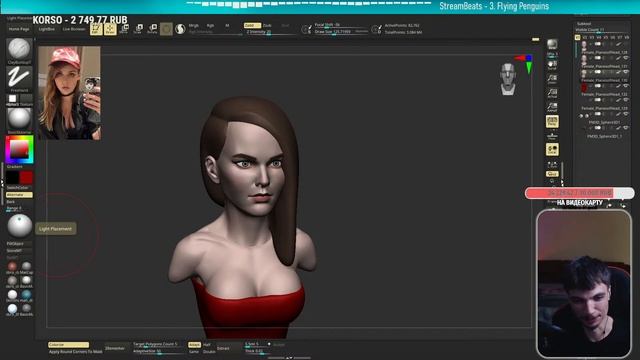
Task: Click the Alternate button
Action: pyautogui.click(x=19, y=195)
